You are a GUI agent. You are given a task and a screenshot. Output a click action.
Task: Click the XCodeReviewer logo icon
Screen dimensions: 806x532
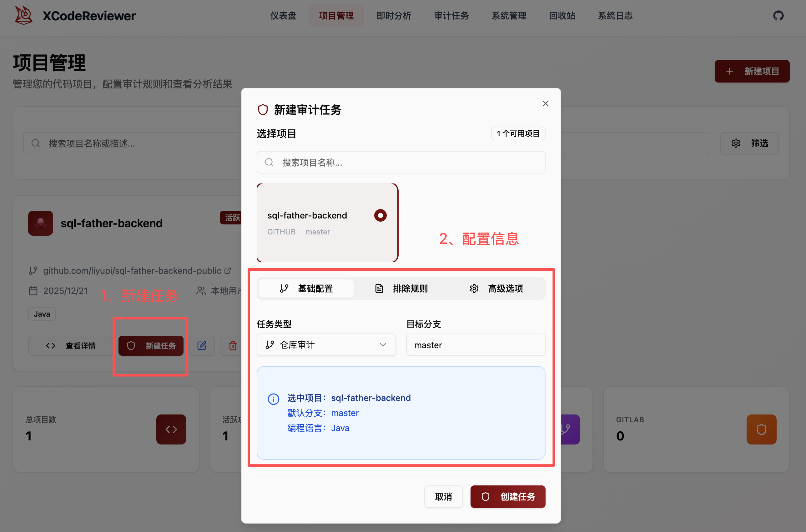tap(23, 15)
